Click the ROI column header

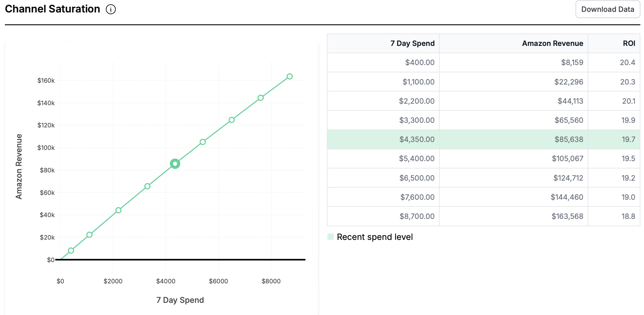[629, 43]
